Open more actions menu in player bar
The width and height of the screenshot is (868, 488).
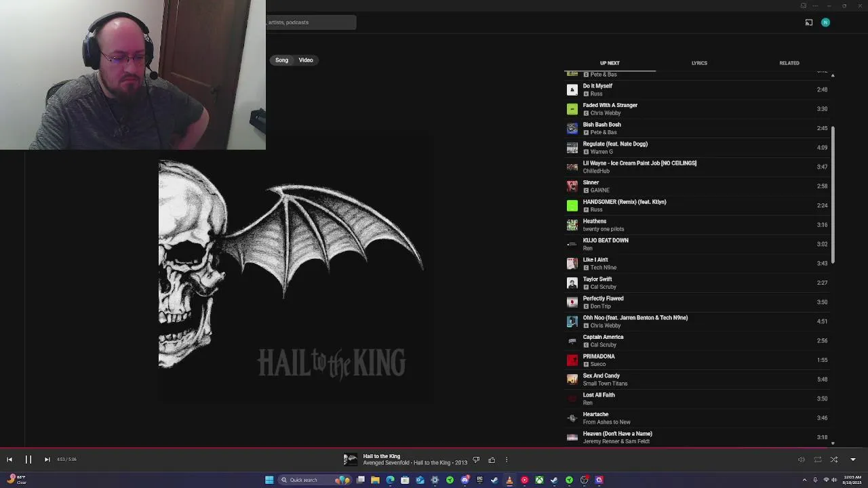pyautogui.click(x=507, y=460)
